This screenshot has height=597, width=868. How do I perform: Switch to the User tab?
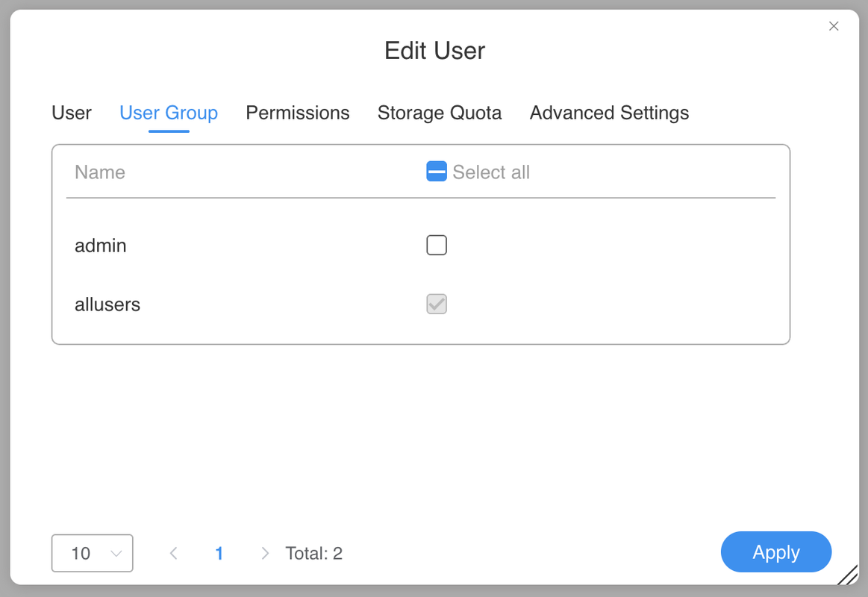click(x=72, y=113)
